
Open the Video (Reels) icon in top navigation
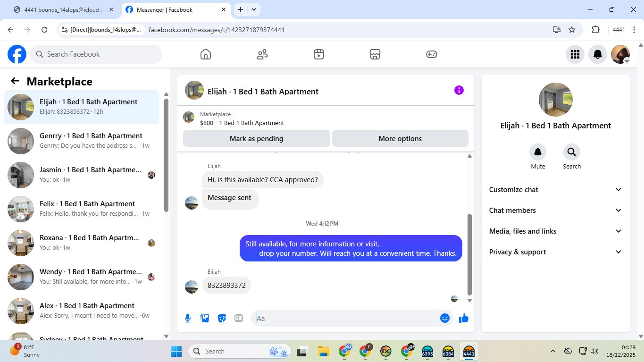319,54
